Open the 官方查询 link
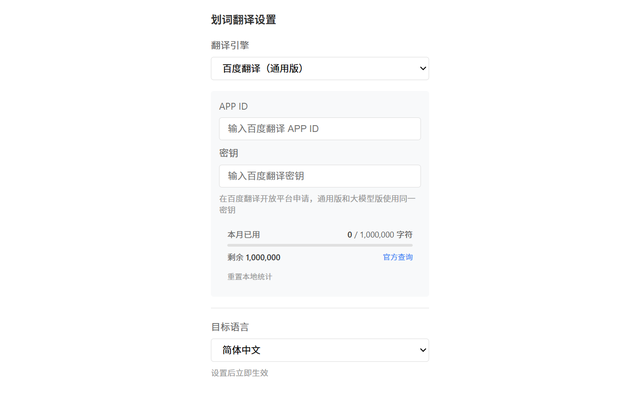Screen dimensions: 640x400 (x=398, y=257)
